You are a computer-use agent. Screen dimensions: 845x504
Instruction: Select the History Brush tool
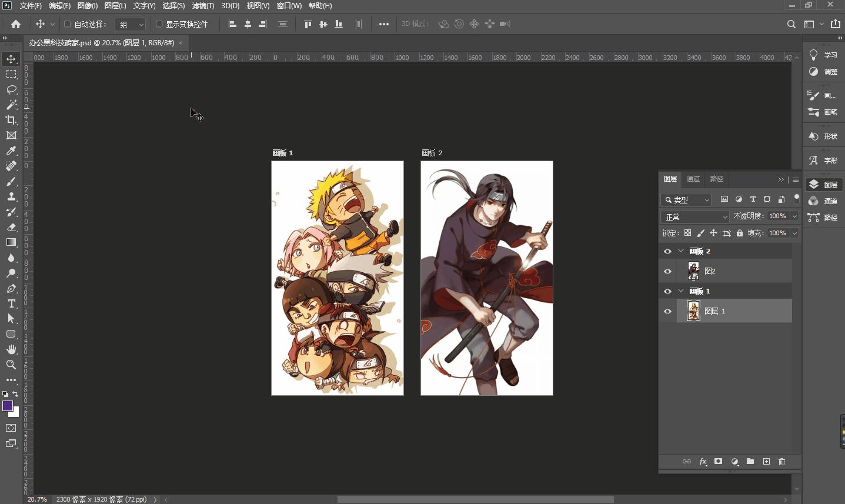pyautogui.click(x=11, y=212)
